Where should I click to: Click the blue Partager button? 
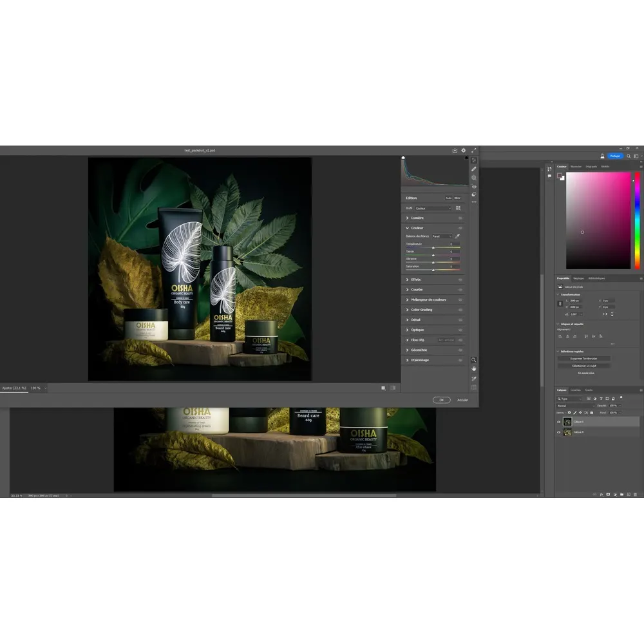pos(615,156)
